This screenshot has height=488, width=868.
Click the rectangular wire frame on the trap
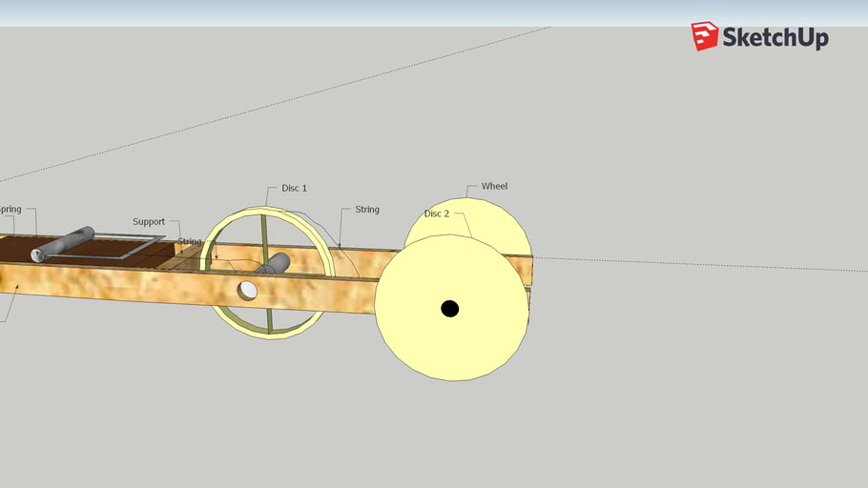(x=105, y=247)
